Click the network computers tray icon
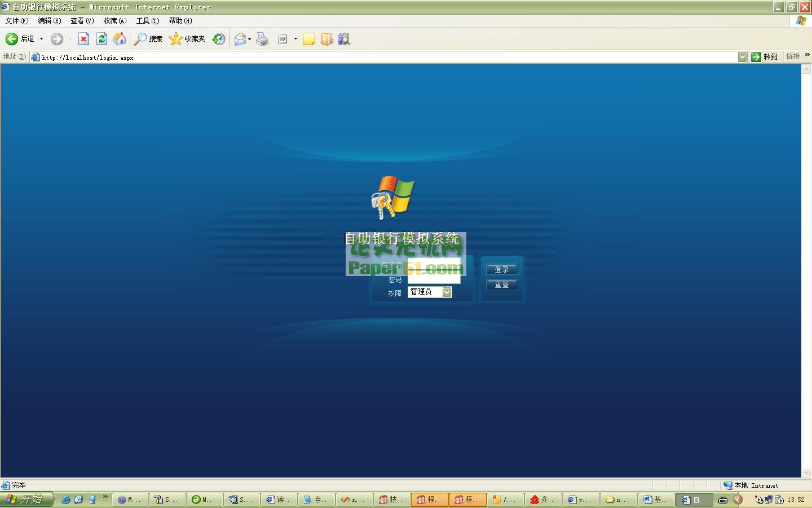Viewport: 812px width, 508px height. pos(769,500)
